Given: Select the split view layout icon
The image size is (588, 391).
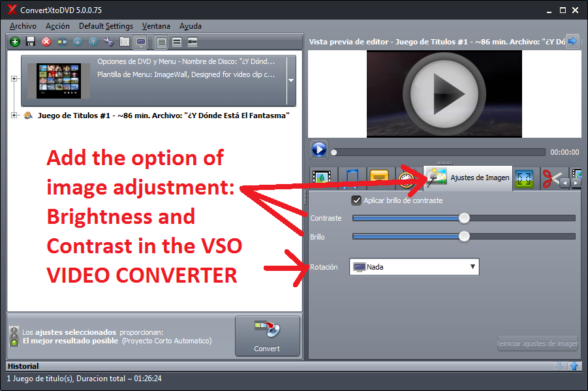Looking at the screenshot, I should [x=193, y=42].
